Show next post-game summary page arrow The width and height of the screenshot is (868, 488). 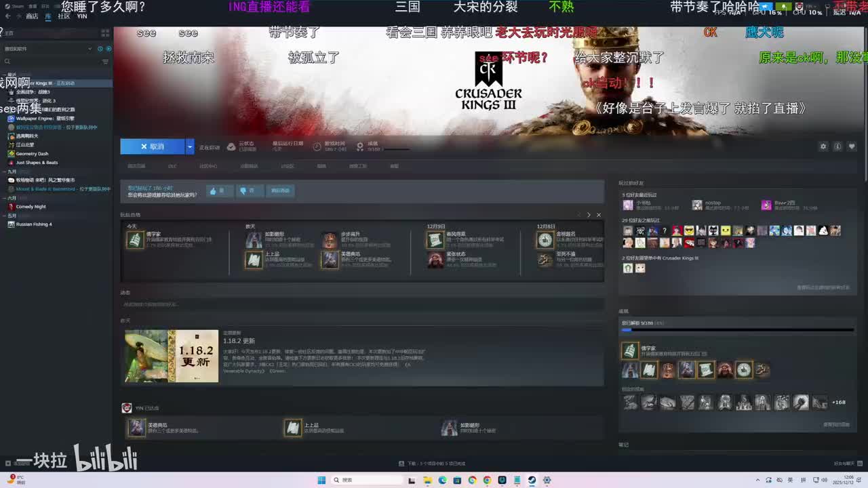(x=589, y=215)
